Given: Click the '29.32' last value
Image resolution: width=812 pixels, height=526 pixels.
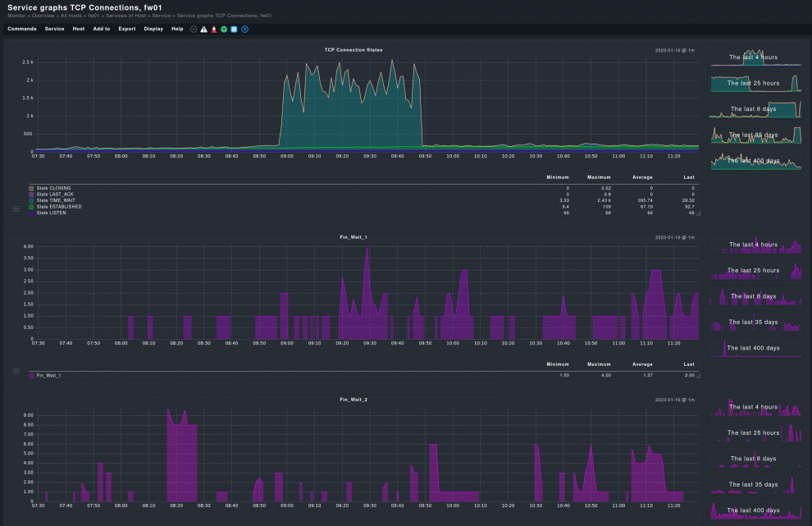Looking at the screenshot, I should point(688,200).
